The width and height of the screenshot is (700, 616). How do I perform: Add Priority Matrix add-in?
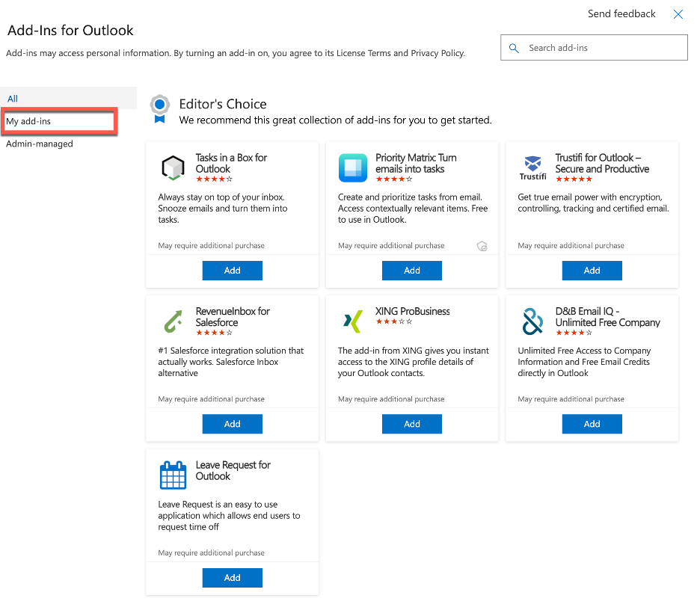point(412,271)
